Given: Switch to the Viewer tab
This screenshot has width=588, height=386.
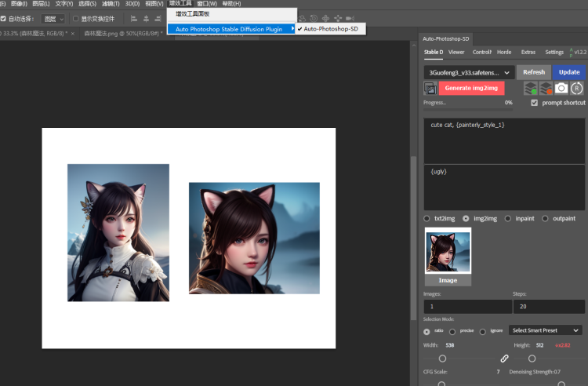Looking at the screenshot, I should click(x=456, y=53).
